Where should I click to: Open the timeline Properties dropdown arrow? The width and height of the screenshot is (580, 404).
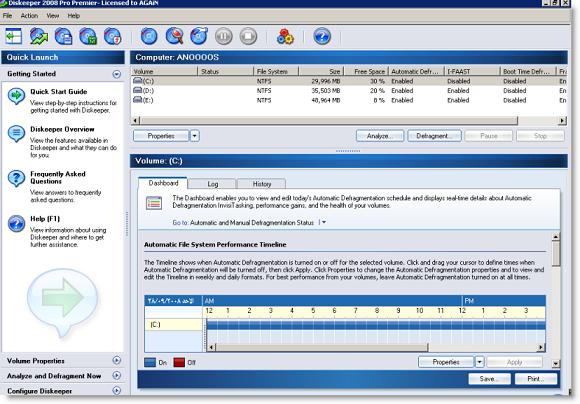(479, 361)
